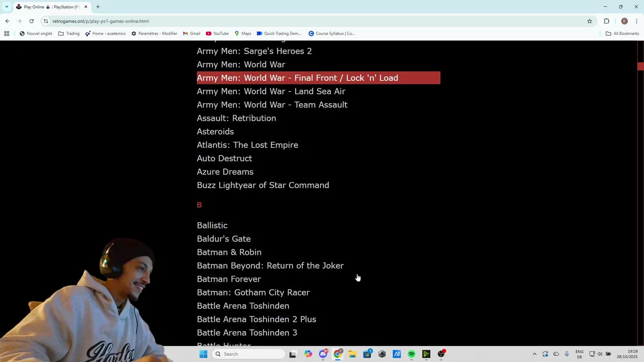Open the All Bookmarks folder
Image resolution: width=644 pixels, height=362 pixels.
tap(622, 34)
